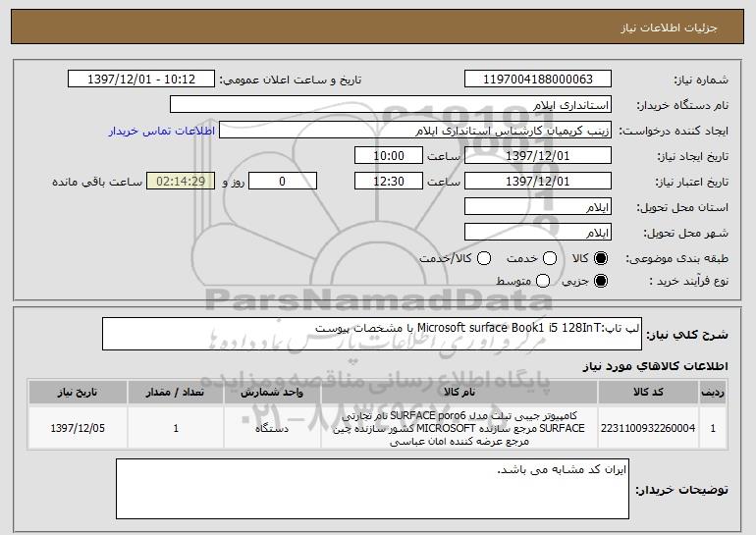
Task: Click the نام کالا column header
Action: pyautogui.click(x=459, y=393)
